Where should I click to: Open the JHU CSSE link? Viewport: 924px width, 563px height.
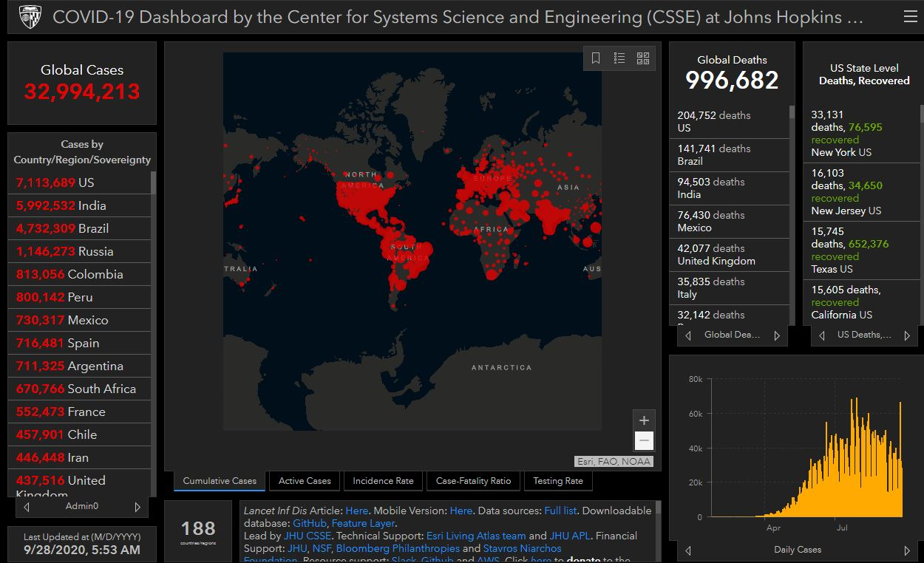[308, 536]
